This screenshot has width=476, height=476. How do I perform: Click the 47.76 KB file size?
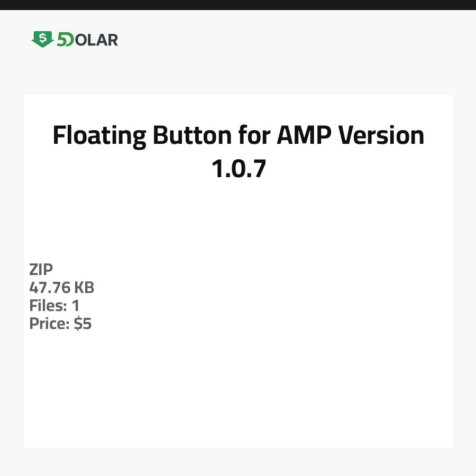click(61, 288)
